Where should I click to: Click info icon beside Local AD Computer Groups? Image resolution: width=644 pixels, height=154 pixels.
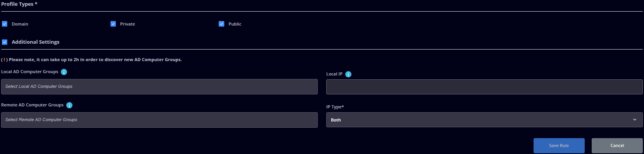(64, 72)
